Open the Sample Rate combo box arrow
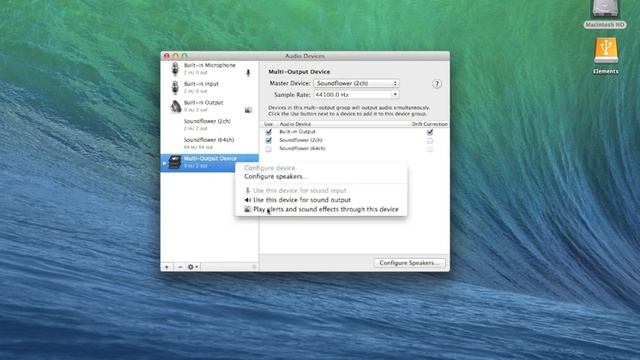This screenshot has height=360, width=640. [395, 94]
